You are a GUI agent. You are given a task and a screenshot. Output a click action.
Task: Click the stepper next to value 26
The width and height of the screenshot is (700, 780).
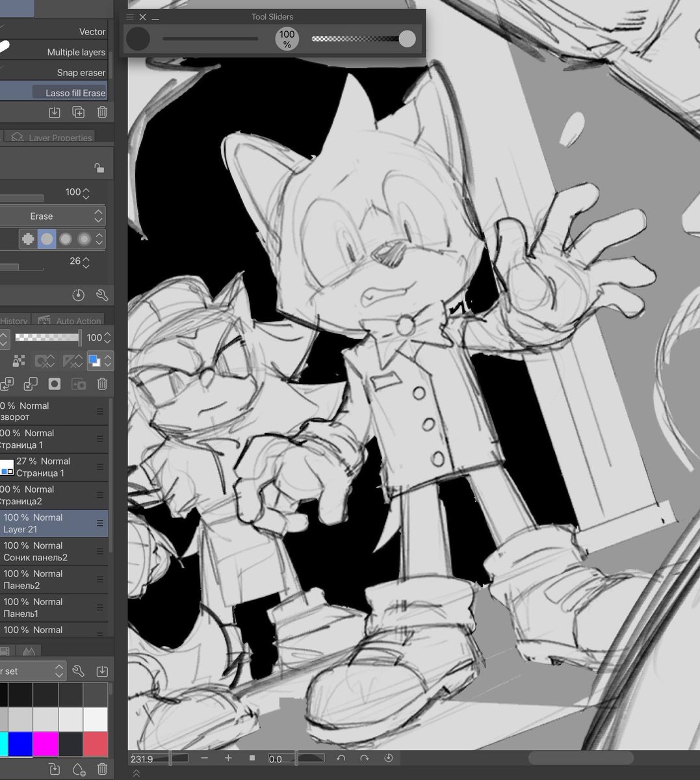(86, 262)
